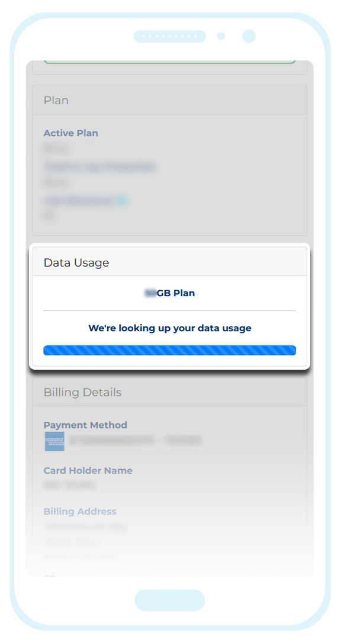Tap the phone's home button at the bottom
The height and width of the screenshot is (644, 341).
tap(169, 600)
